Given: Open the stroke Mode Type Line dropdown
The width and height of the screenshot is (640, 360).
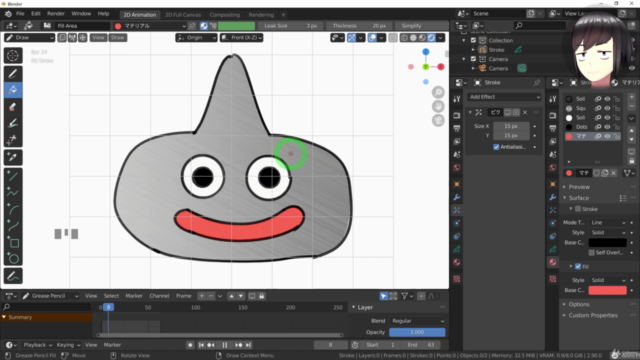Looking at the screenshot, I should tap(608, 222).
